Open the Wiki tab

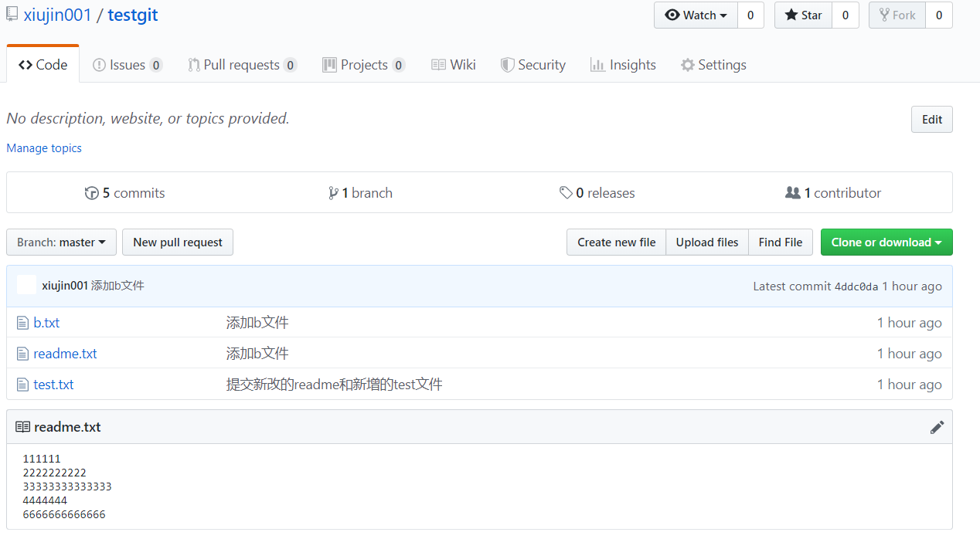(454, 65)
